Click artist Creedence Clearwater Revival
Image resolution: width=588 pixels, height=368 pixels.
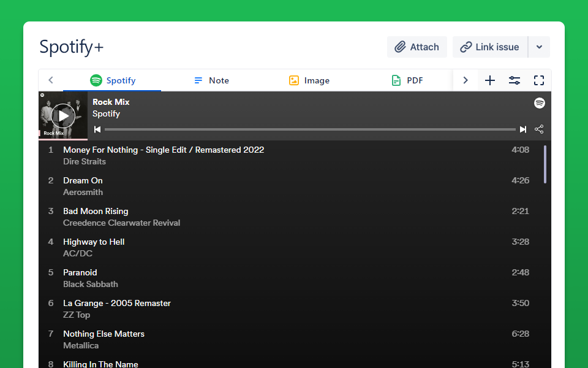(x=121, y=223)
